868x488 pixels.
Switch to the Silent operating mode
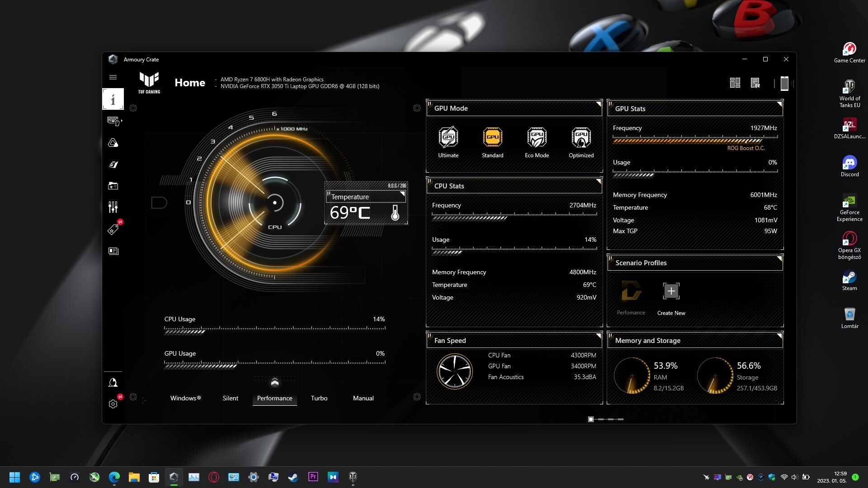230,398
